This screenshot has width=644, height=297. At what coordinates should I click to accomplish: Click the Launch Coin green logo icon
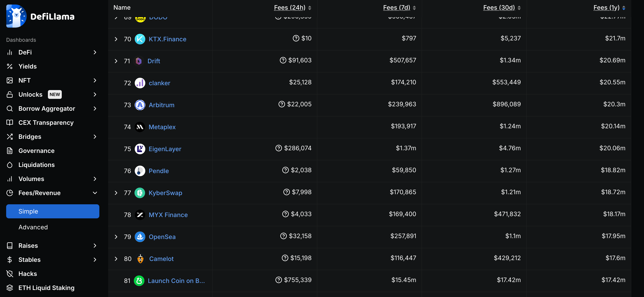(139, 281)
